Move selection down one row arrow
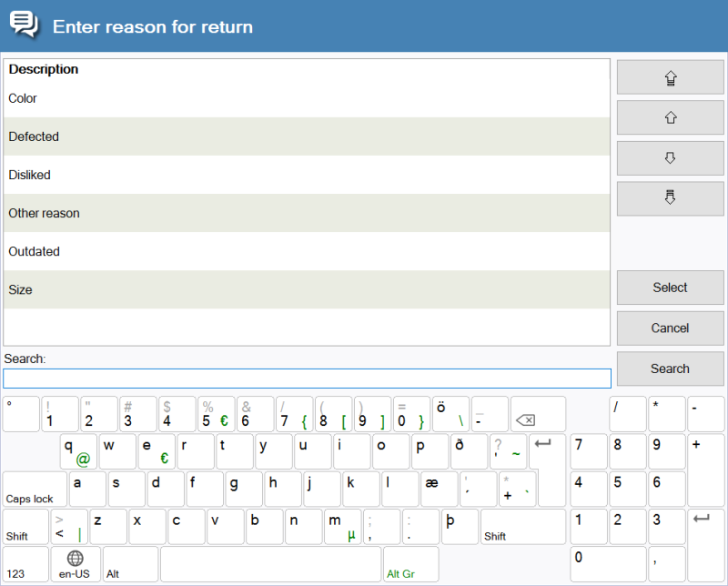The height and width of the screenshot is (586, 728). tap(670, 158)
